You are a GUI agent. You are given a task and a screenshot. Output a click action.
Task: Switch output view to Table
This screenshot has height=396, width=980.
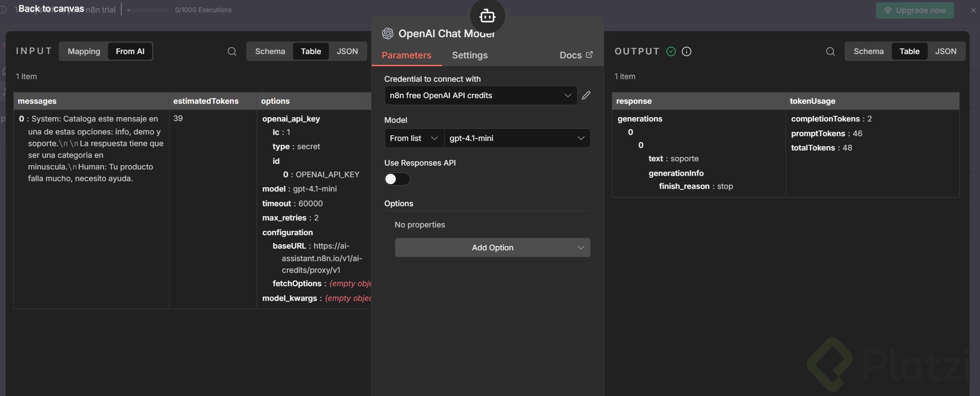(909, 51)
